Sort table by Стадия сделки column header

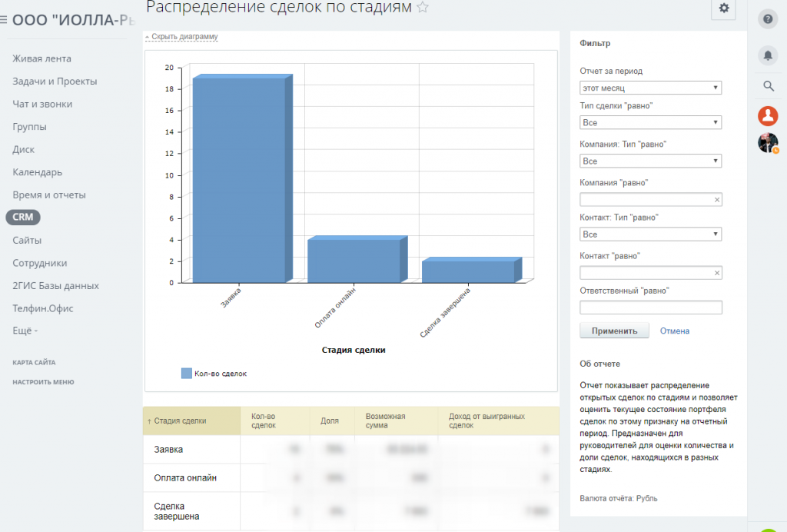[191, 421]
